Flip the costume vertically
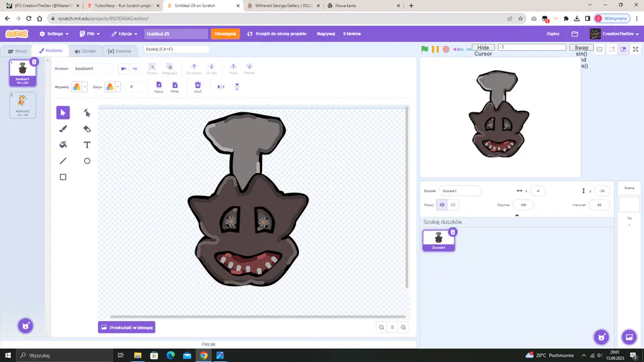The image size is (644, 362). click(x=237, y=87)
